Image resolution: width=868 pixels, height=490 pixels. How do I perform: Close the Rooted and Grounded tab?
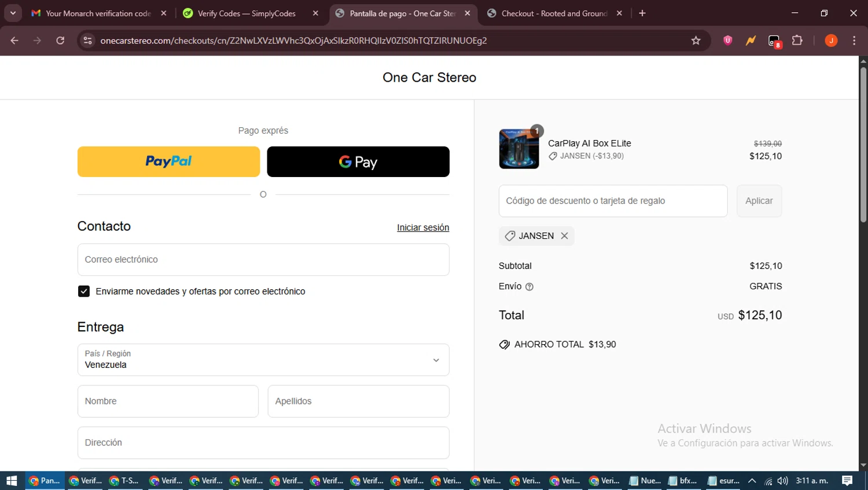point(619,13)
